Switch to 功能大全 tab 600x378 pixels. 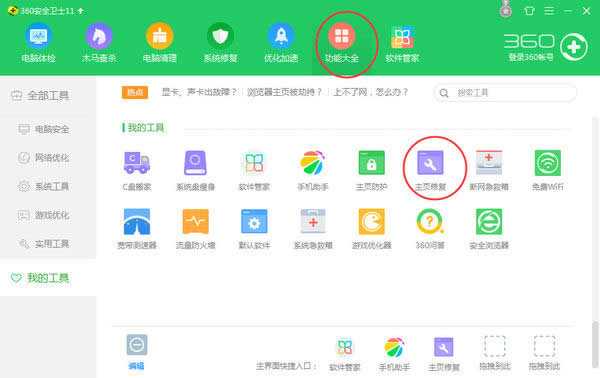click(342, 42)
